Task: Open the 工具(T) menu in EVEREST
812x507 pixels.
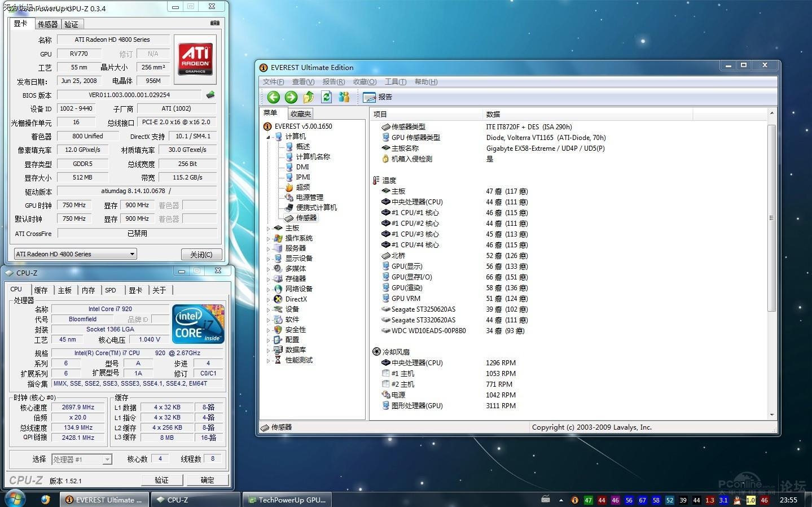Action: [x=396, y=82]
